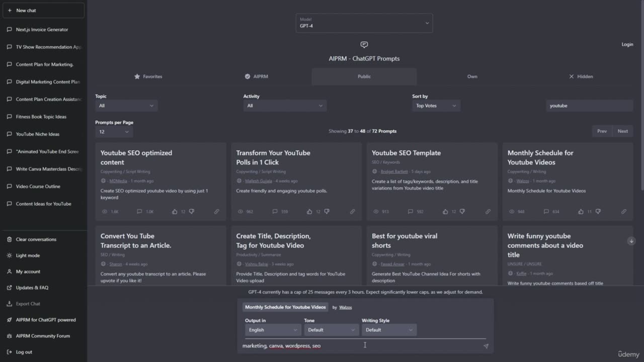Click the search field containing youtube

pyautogui.click(x=589, y=106)
